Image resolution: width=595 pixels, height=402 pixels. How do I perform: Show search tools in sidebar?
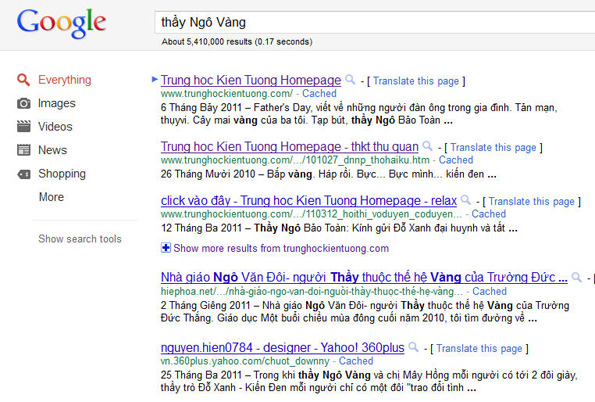[x=80, y=239]
